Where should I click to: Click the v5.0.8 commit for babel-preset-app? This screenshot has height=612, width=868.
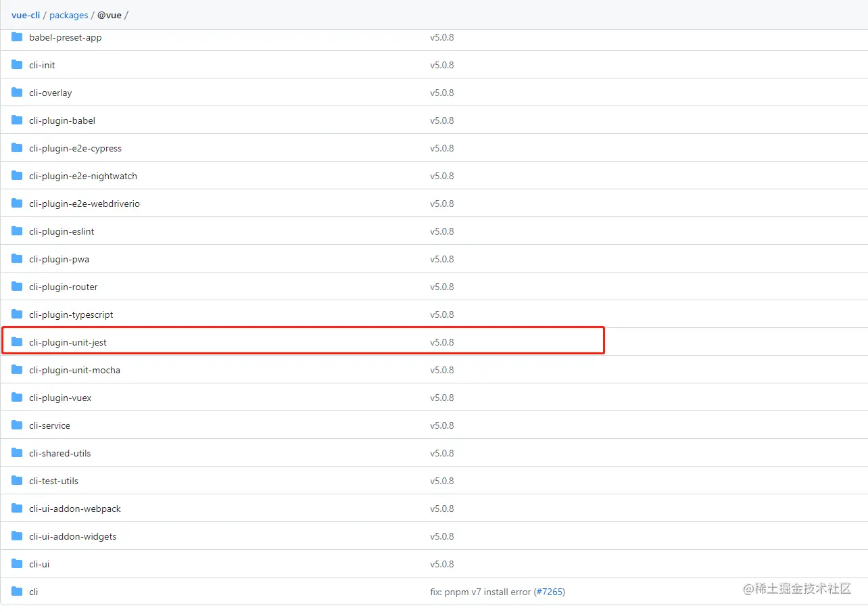(442, 38)
